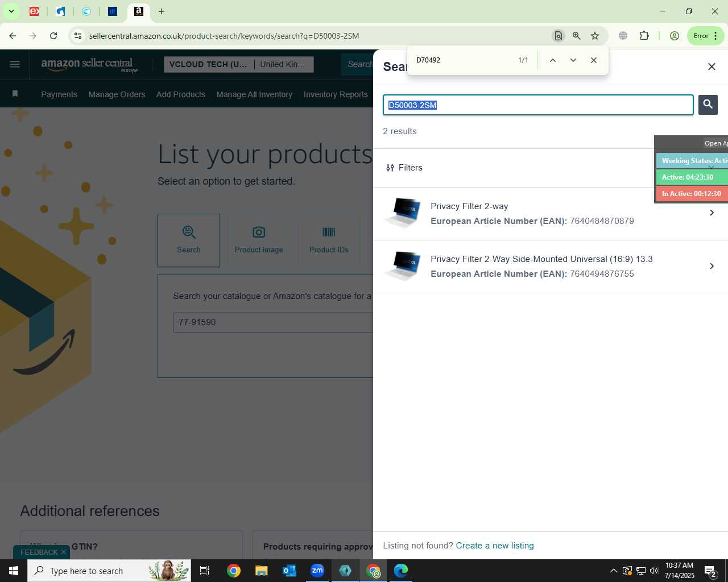Click the bookmark flag icon in nav bar
The height and width of the screenshot is (582, 728).
click(15, 94)
